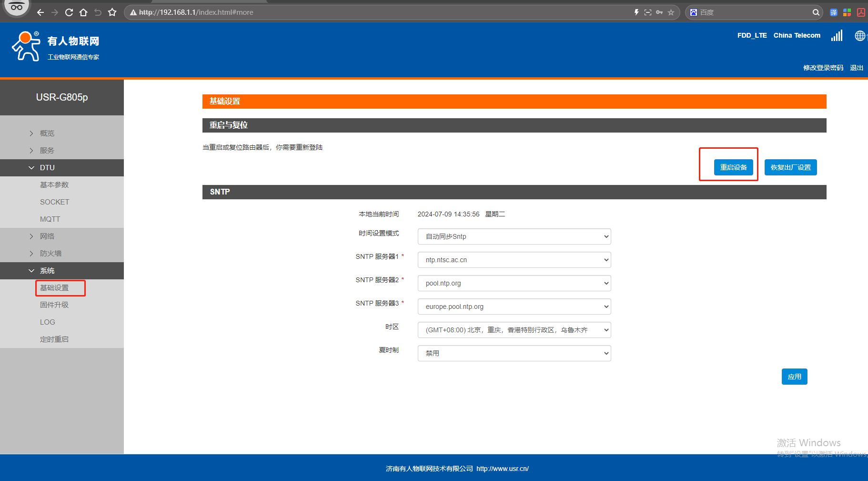868x481 pixels.
Task: Click the browser home icon
Action: coord(83,12)
